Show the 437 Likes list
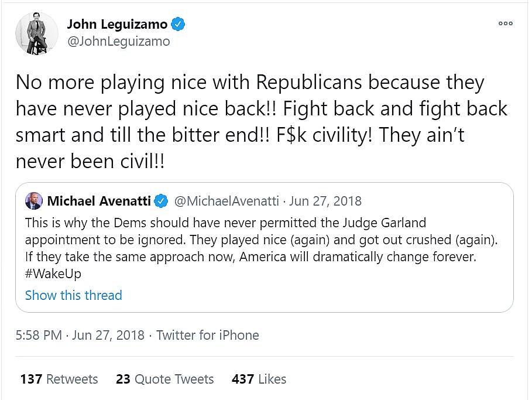The image size is (532, 400). 259,379
